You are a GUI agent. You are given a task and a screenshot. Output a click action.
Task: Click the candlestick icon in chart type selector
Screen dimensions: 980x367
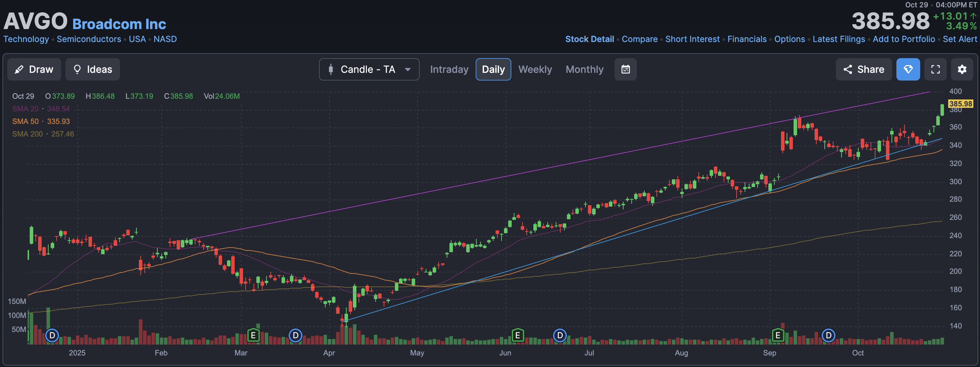(x=331, y=69)
